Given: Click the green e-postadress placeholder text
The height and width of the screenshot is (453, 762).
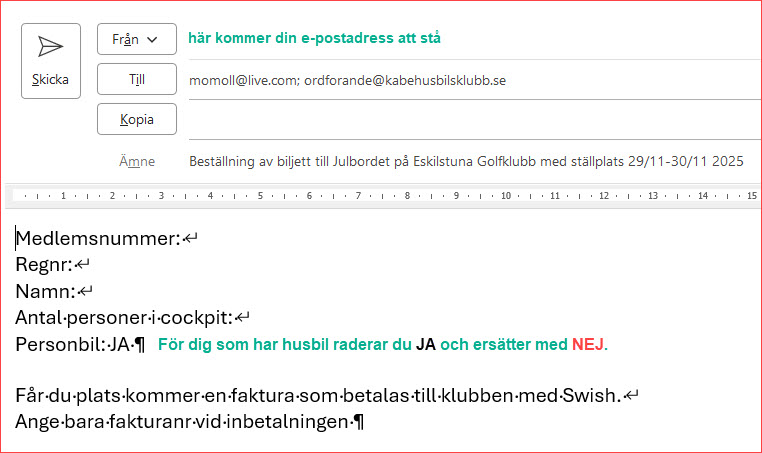Looking at the screenshot, I should [x=314, y=39].
